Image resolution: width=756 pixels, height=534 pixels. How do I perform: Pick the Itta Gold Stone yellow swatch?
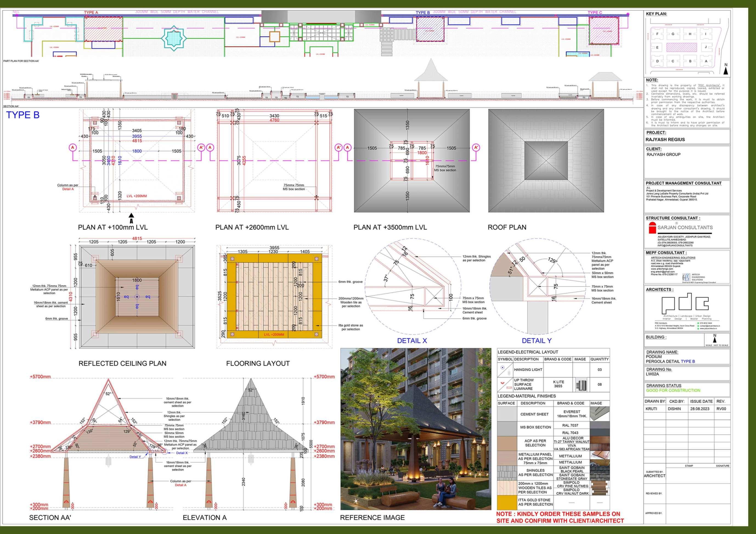(507, 502)
